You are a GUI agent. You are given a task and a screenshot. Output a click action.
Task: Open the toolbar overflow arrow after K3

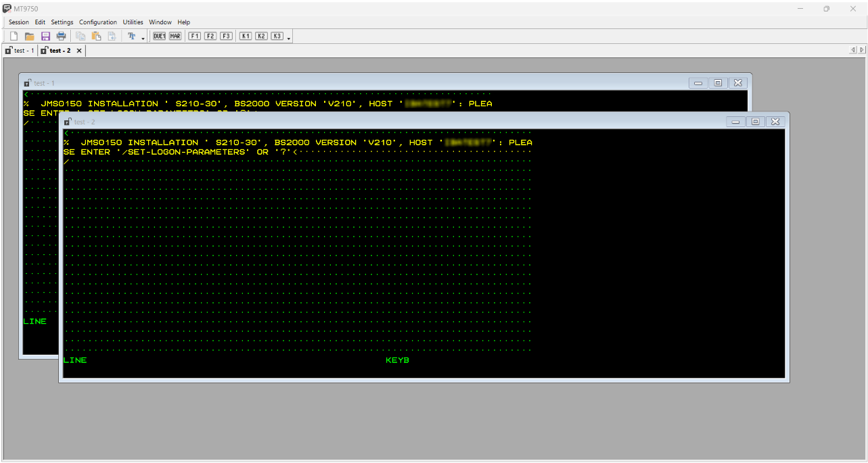[x=289, y=37]
